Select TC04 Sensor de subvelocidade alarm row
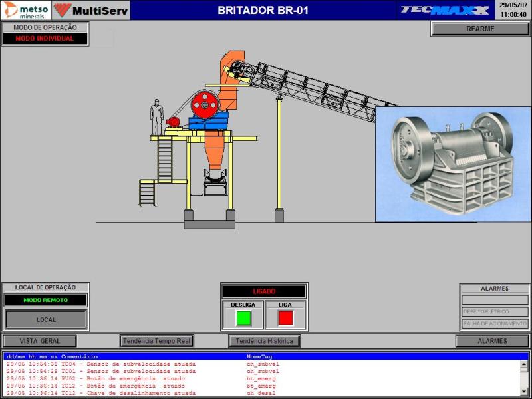Viewport: 532px width, 399px height. (262, 364)
